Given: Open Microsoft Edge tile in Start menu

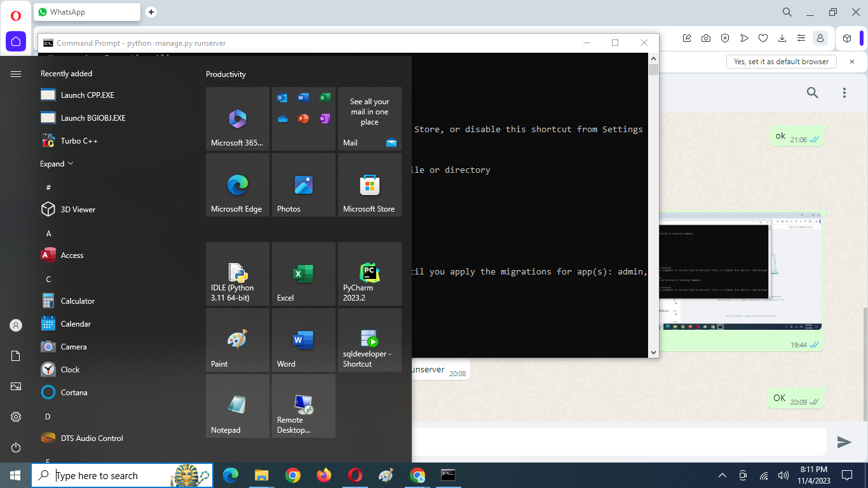Looking at the screenshot, I should tap(238, 185).
